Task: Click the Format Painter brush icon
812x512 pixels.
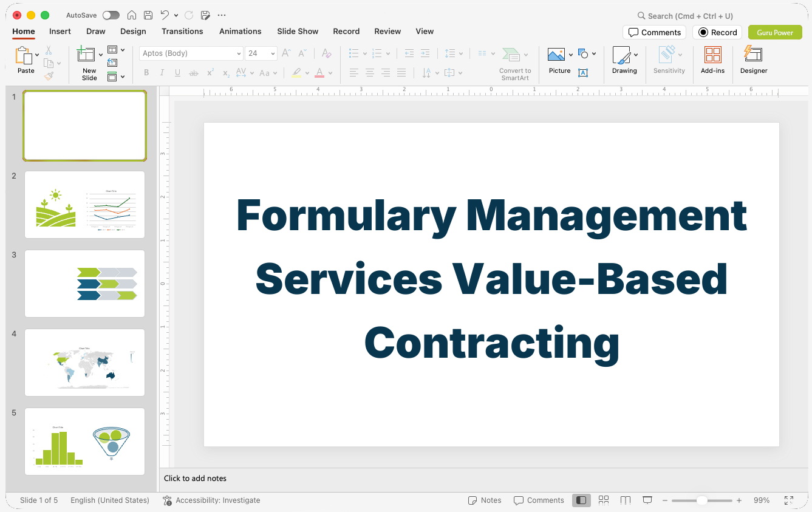Action: point(49,76)
